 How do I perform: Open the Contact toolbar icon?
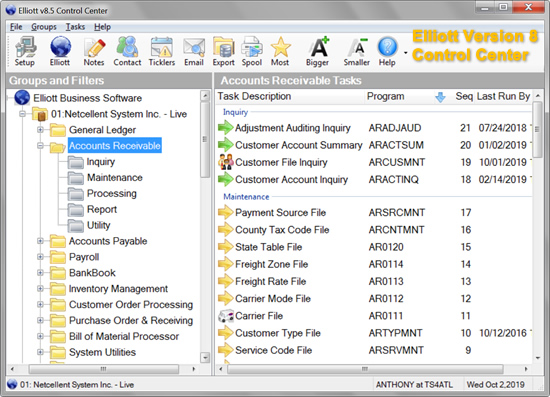(x=127, y=51)
